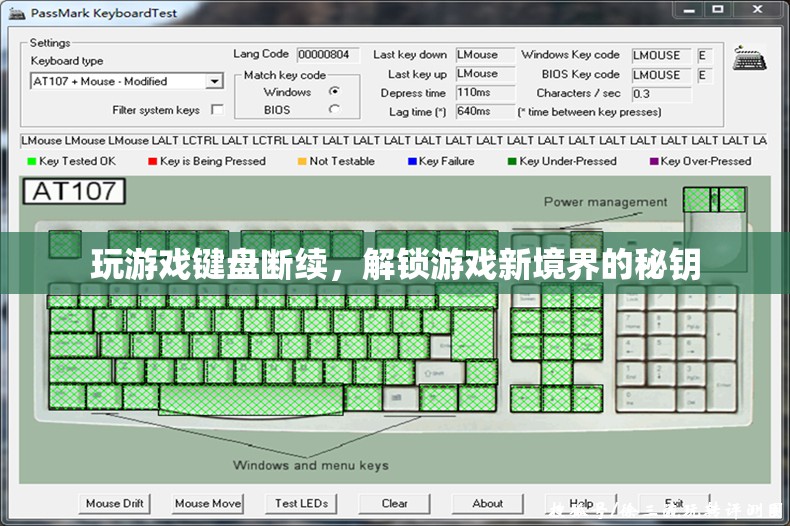Click the left arrow key on diagram

526,399
